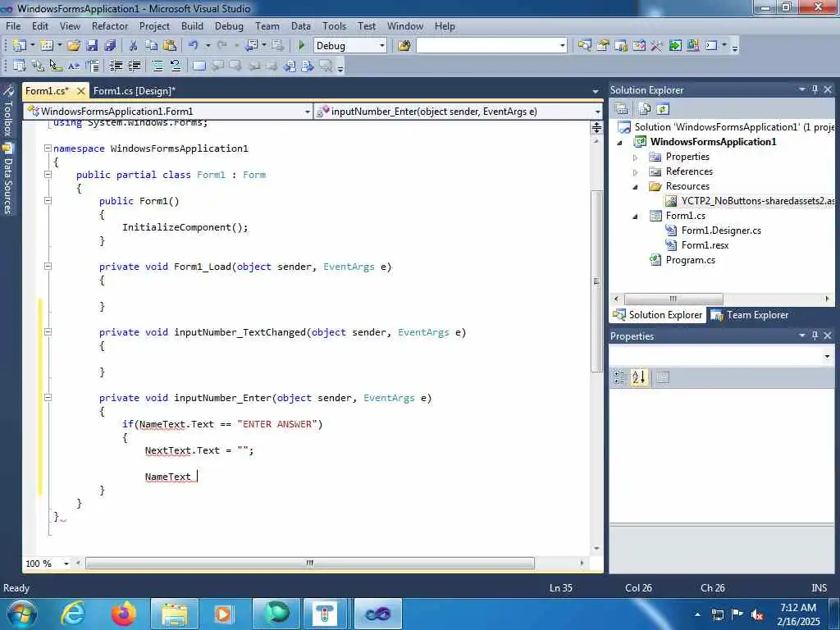
Task: Increase line indent icon
Action: [134, 66]
